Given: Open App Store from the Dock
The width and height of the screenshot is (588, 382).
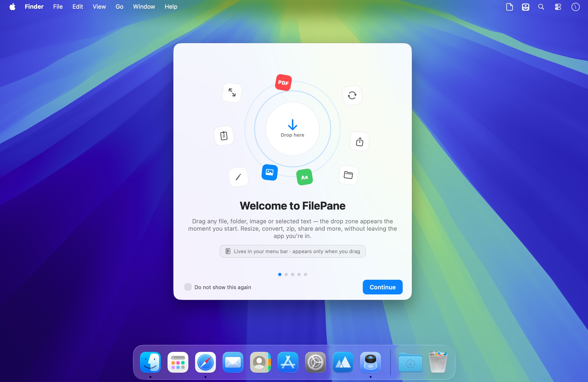Looking at the screenshot, I should click(x=288, y=362).
